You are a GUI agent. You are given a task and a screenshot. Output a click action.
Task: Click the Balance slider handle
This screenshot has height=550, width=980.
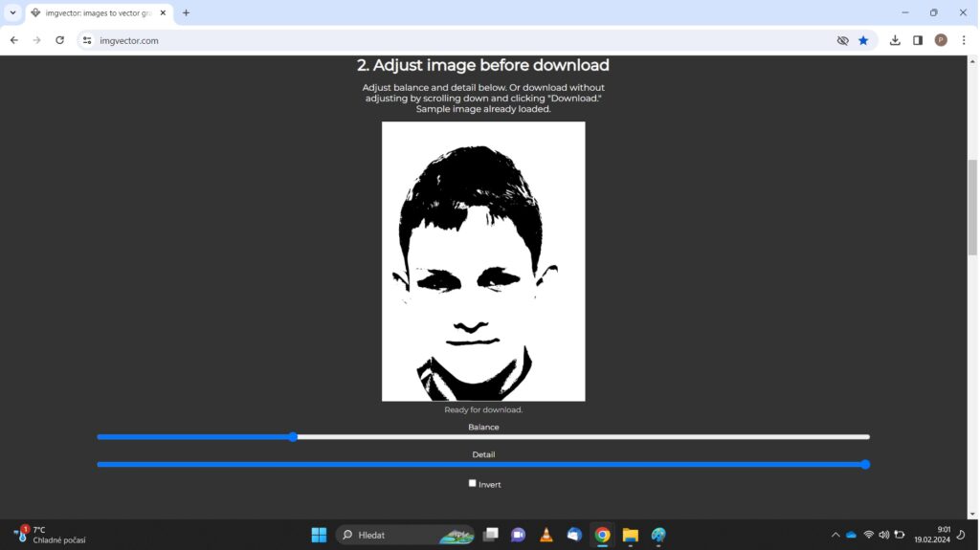click(x=293, y=437)
